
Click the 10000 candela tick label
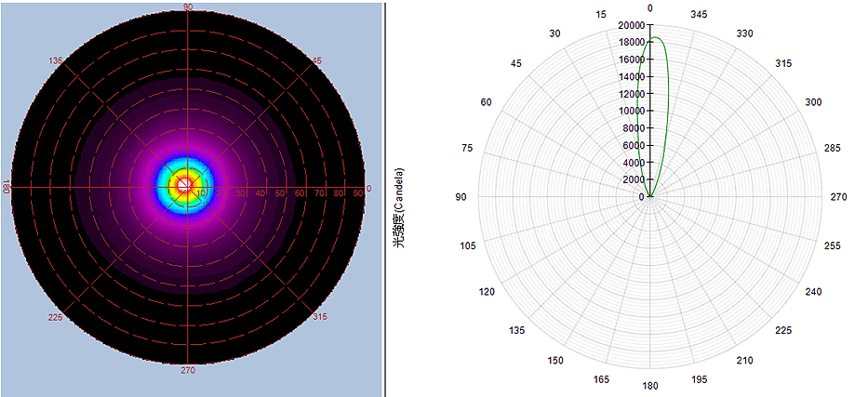pos(631,112)
